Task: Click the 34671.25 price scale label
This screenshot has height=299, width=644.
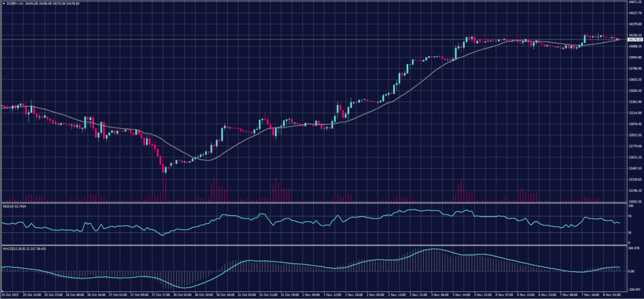Action: (x=634, y=3)
